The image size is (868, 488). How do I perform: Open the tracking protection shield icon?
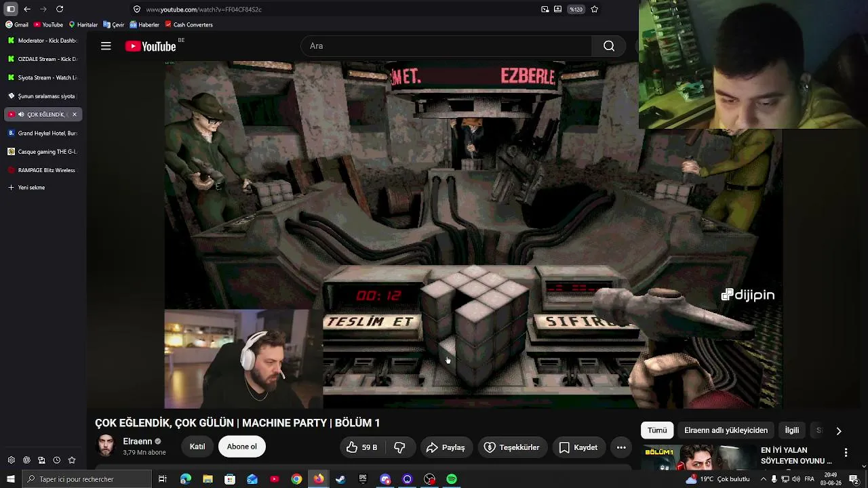coord(137,9)
